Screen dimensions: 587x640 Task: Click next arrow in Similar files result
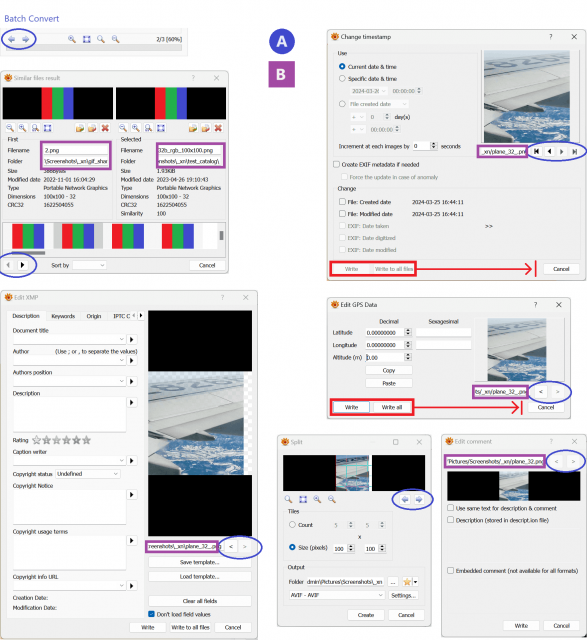coord(22,265)
